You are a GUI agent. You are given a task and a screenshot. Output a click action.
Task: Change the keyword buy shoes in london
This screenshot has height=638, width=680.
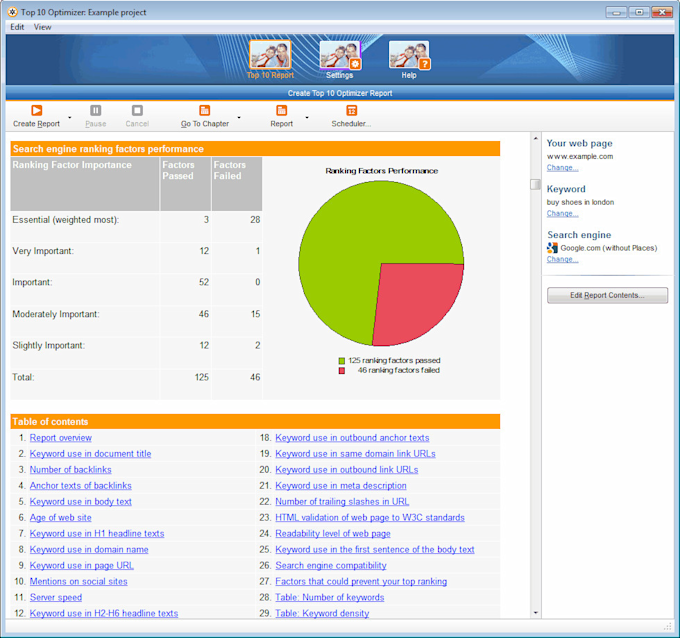[562, 213]
